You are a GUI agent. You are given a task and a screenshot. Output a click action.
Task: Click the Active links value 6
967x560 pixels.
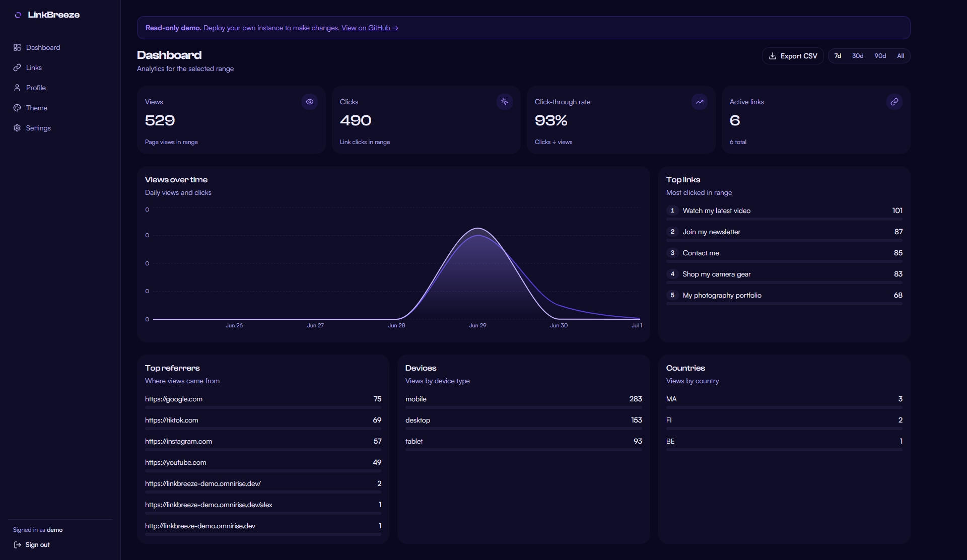click(x=735, y=120)
